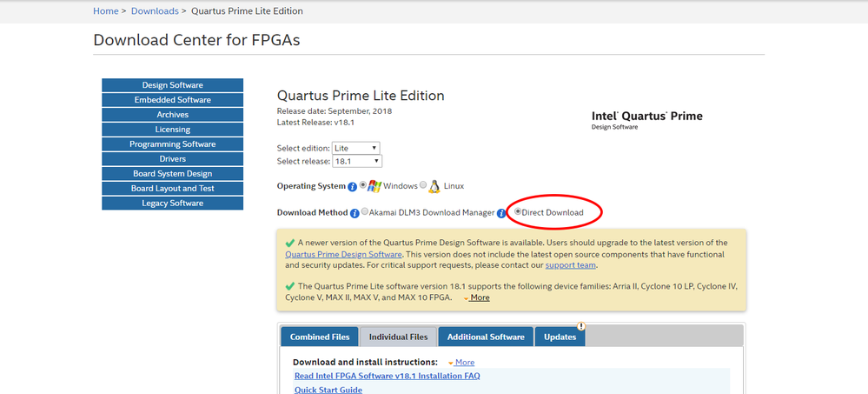Switch to the Additional Software tab
This screenshot has width=868, height=394.
tap(486, 337)
